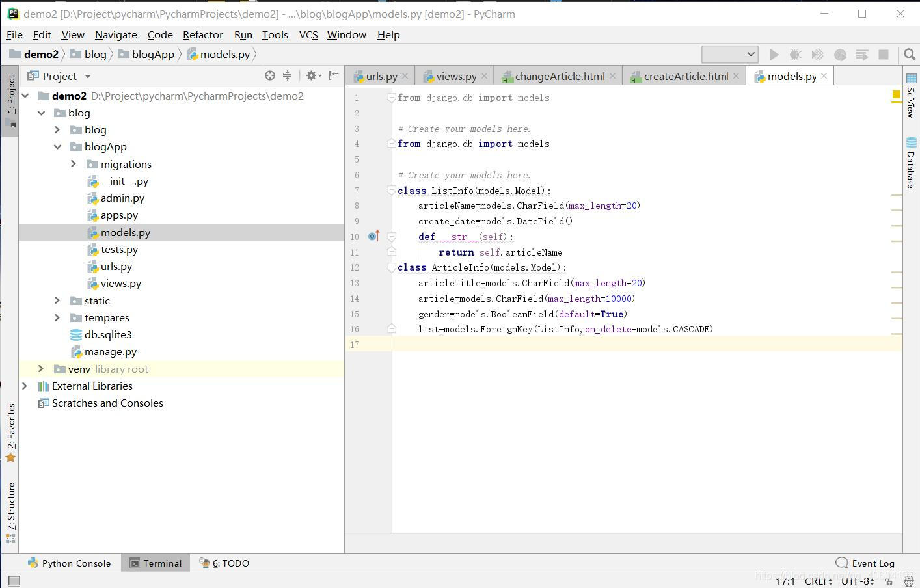Select admin.py in the project tree
This screenshot has height=588, width=920.
122,198
